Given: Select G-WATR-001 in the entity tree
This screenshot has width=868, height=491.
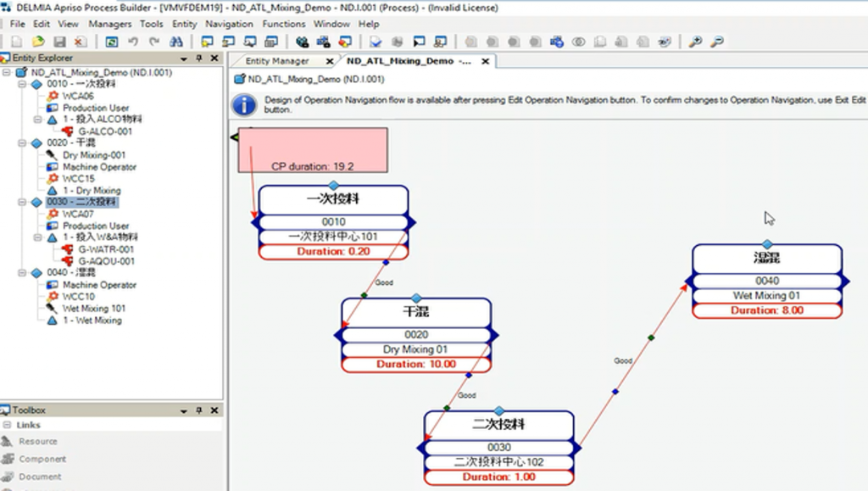Looking at the screenshot, I should pyautogui.click(x=106, y=250).
